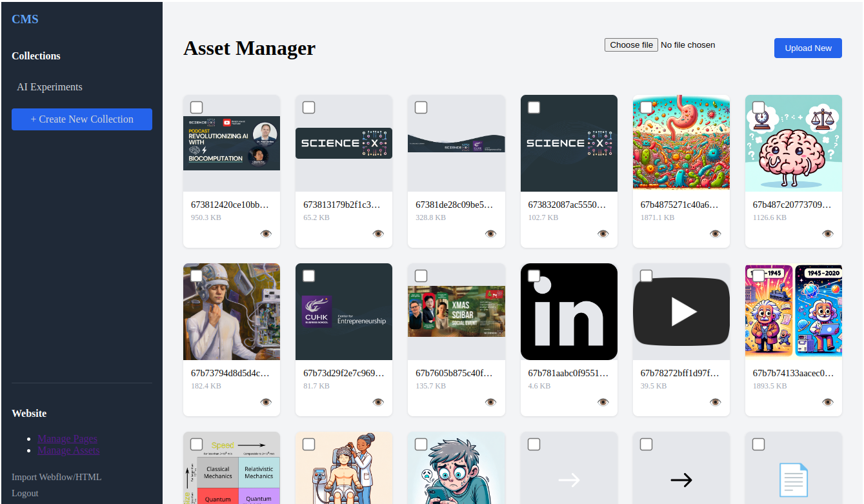
Task: Select checkbox on dark Science X logo 673832087ac5550
Action: coord(534,107)
